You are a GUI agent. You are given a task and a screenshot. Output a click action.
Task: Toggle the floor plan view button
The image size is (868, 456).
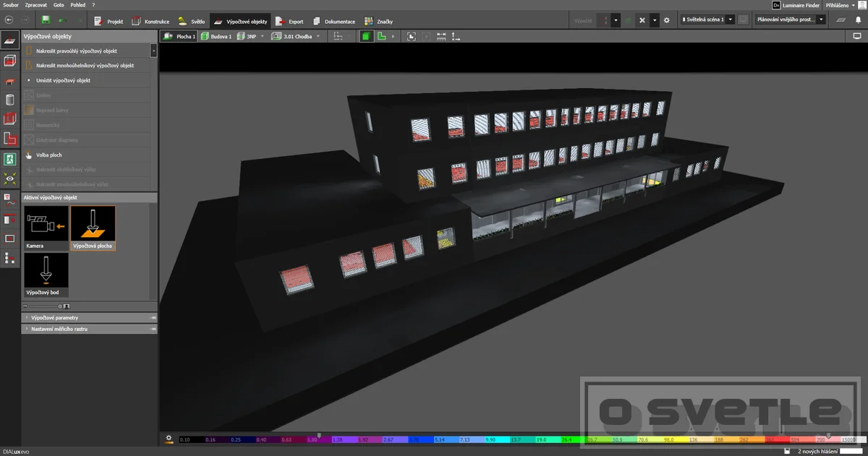tap(382, 36)
